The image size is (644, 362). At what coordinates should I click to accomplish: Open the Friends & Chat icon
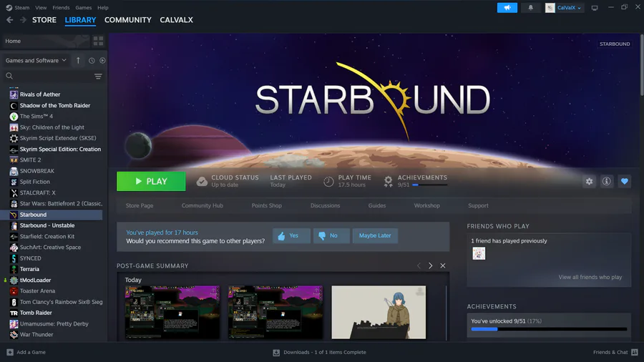pos(635,352)
